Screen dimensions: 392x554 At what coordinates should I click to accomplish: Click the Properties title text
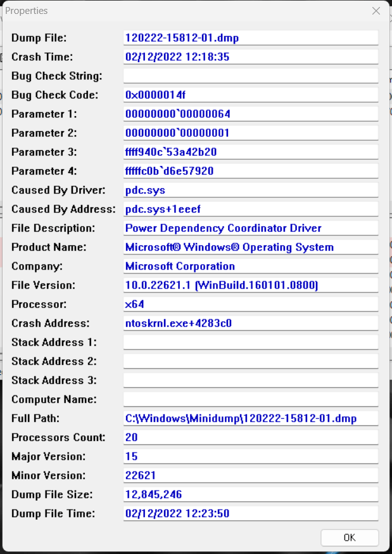(27, 11)
